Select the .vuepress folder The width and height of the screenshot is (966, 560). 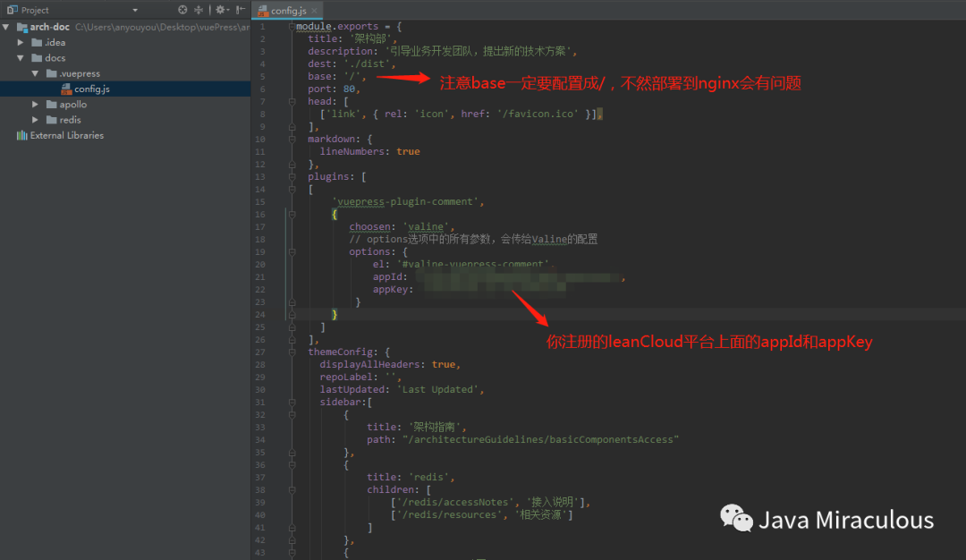coord(80,73)
